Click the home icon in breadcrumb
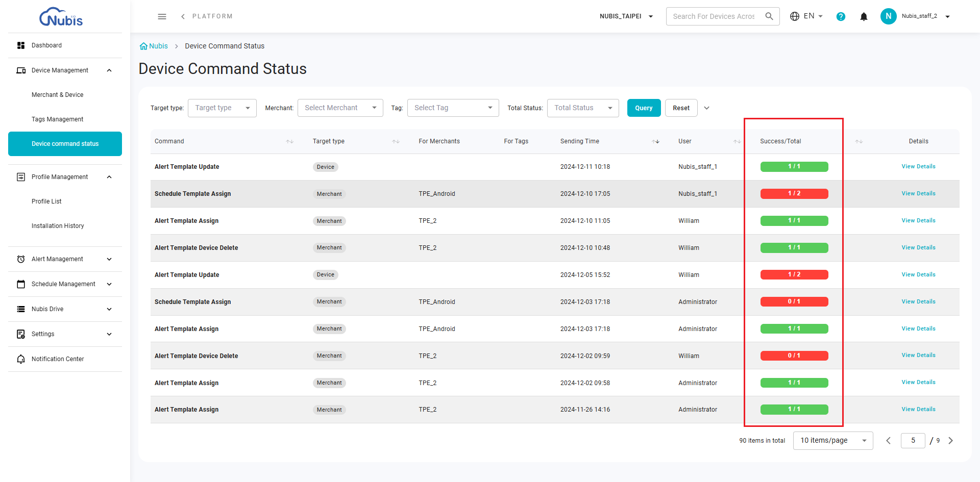Screen dimensions: 980x482 point(143,46)
